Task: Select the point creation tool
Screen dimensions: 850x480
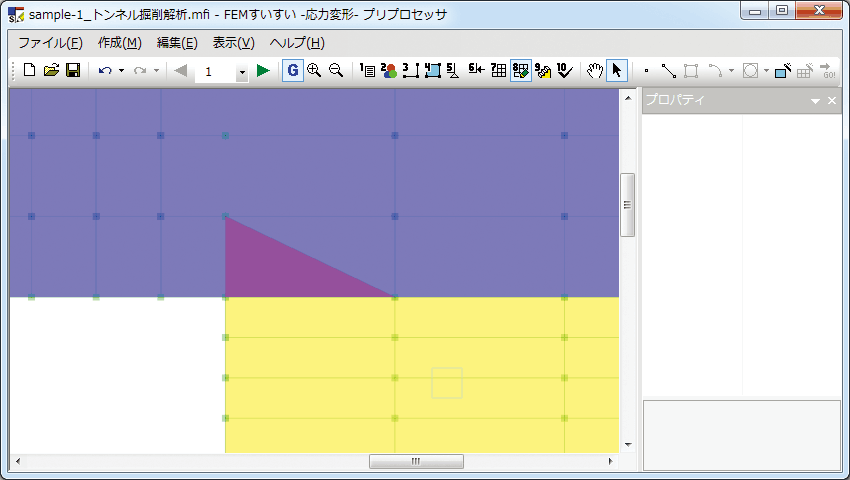Action: click(x=646, y=71)
